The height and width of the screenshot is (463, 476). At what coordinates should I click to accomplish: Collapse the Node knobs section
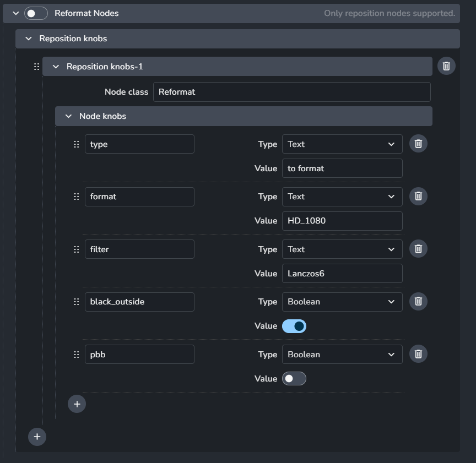click(69, 116)
